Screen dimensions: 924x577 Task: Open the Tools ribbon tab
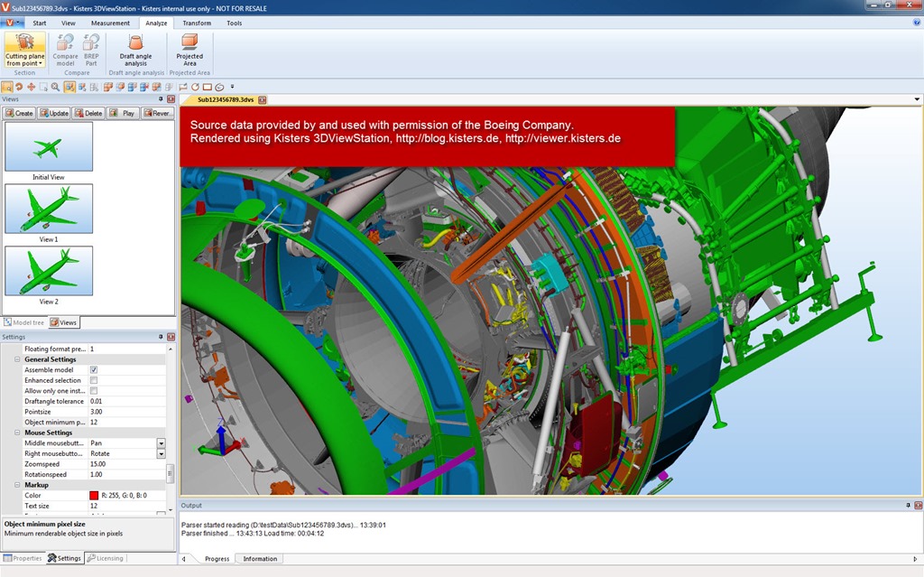(x=234, y=23)
